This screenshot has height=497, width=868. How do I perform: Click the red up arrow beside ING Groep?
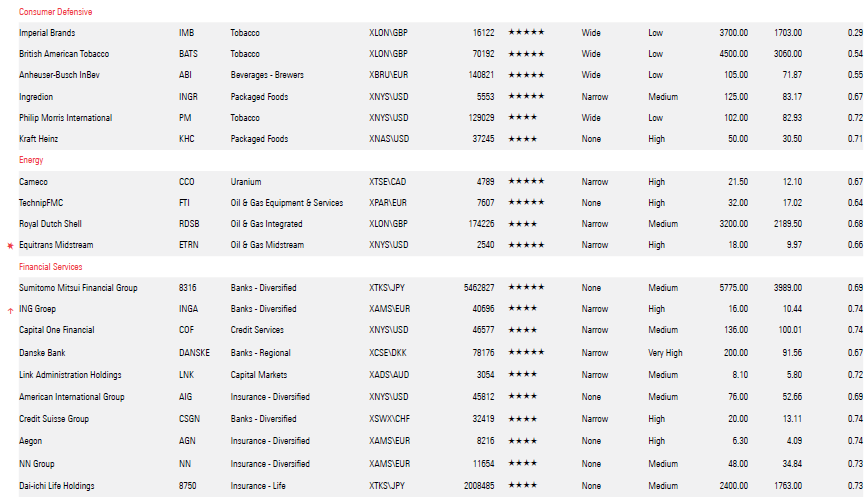tap(10, 310)
